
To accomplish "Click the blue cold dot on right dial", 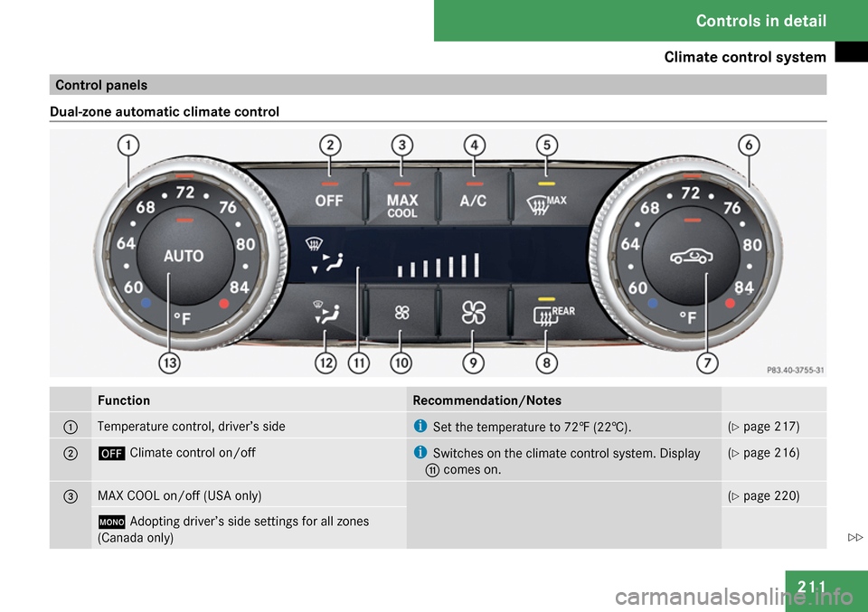I will coord(653,303).
